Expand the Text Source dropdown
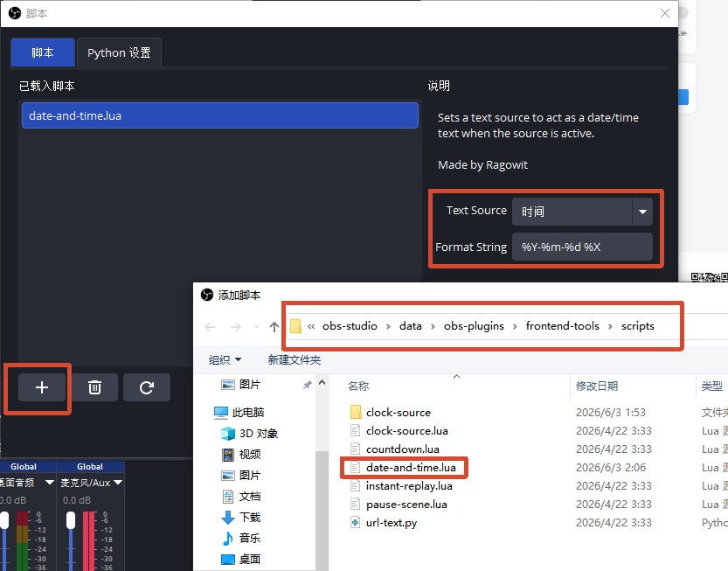 click(x=642, y=212)
